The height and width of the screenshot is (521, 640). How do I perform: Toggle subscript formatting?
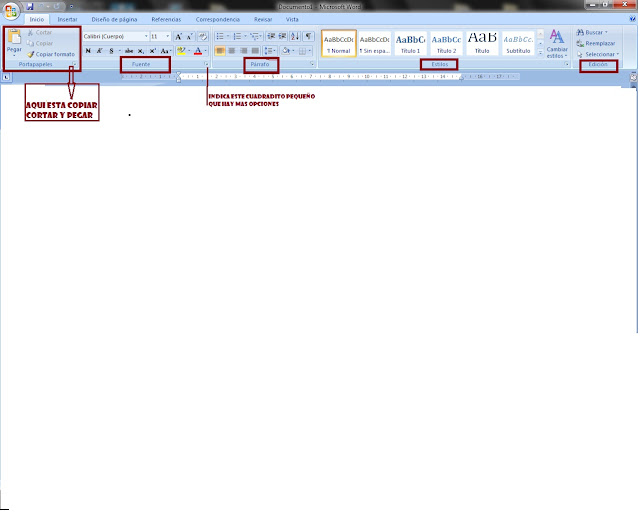[140, 51]
